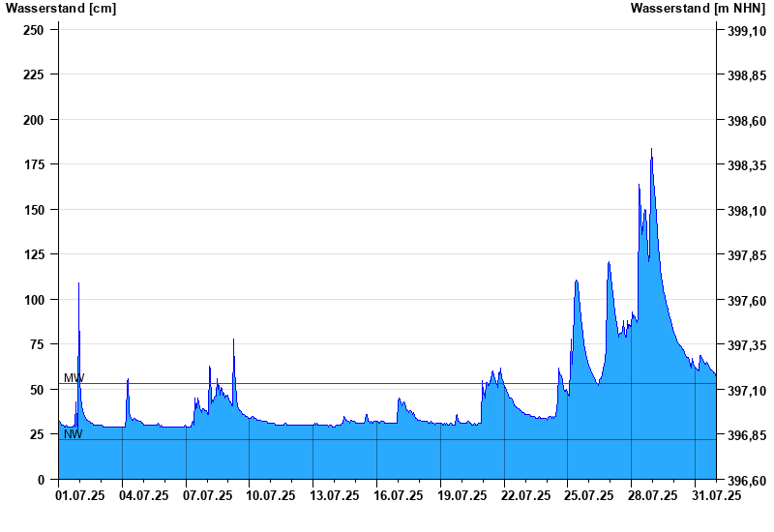Click the 50 tick label on the left axis
Screen dimensions: 774x532
click(x=37, y=390)
